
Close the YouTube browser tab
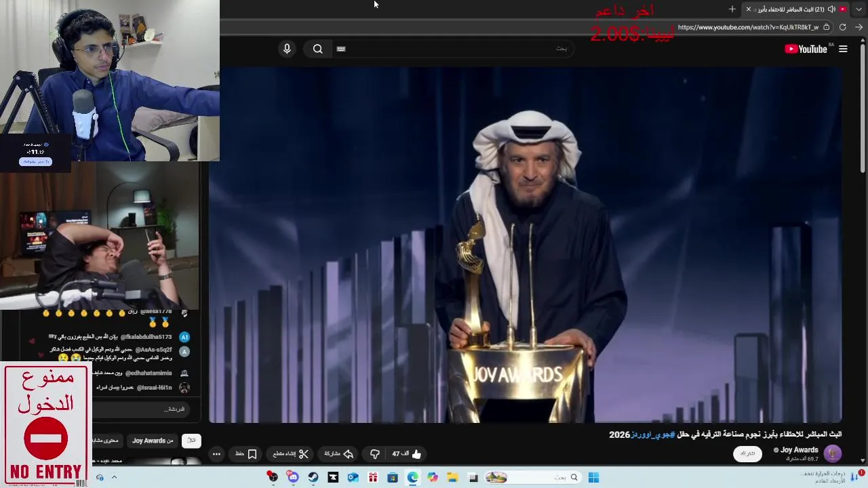coord(749,9)
